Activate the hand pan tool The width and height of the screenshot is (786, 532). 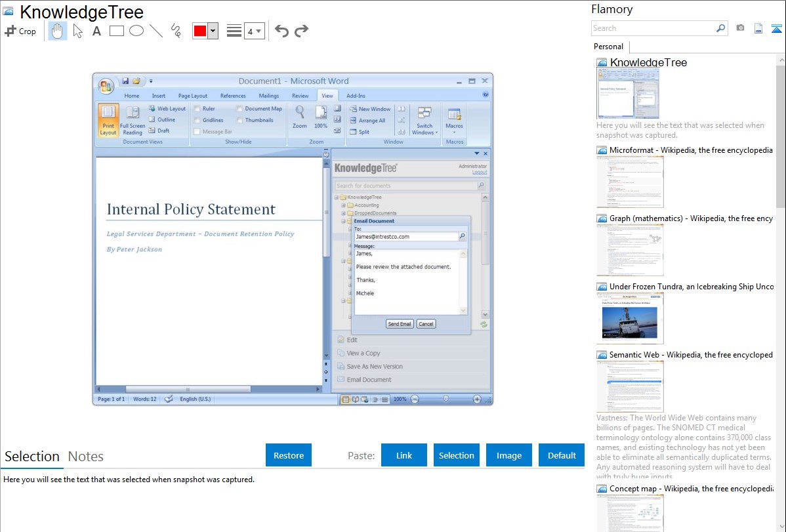point(57,31)
